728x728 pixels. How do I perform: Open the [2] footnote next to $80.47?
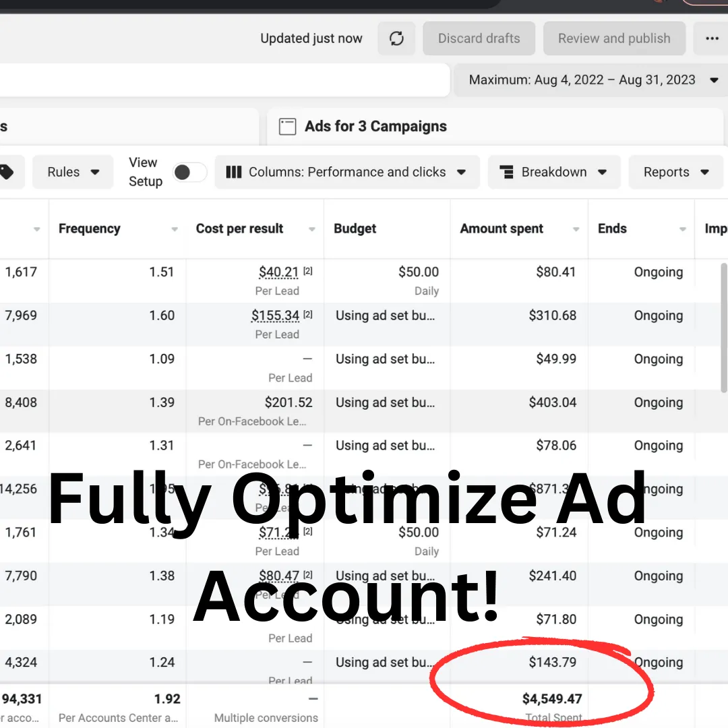pyautogui.click(x=308, y=575)
